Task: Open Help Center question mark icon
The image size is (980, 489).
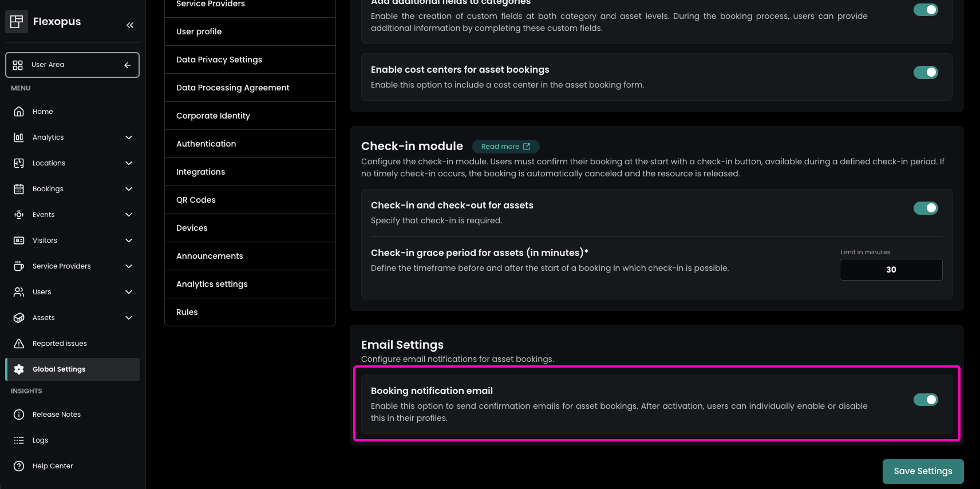Action: [x=19, y=466]
